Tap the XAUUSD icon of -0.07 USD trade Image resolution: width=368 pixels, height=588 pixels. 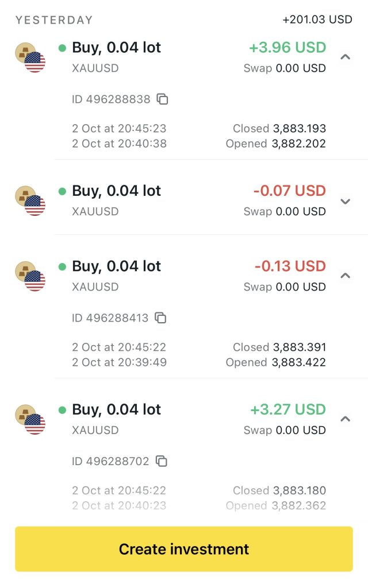(30, 201)
